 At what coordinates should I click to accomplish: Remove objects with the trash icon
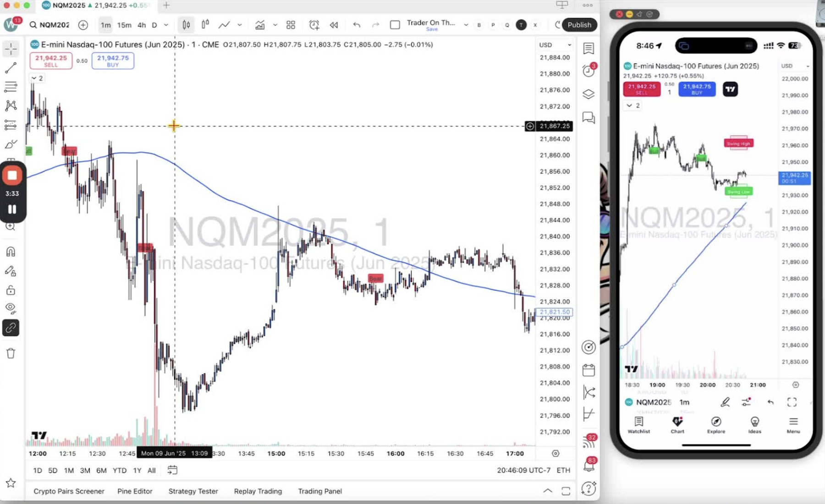click(11, 353)
